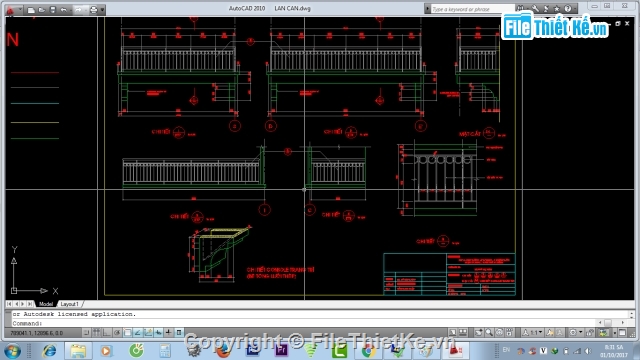Click the command line horizontal scrollbar thumb
This screenshot has width=640, height=360.
pos(608,322)
